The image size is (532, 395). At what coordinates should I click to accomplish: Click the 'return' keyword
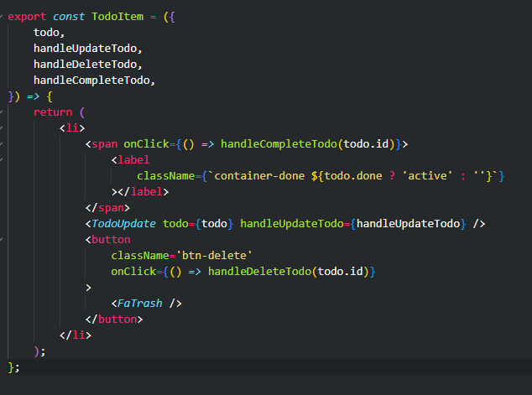pyautogui.click(x=53, y=112)
